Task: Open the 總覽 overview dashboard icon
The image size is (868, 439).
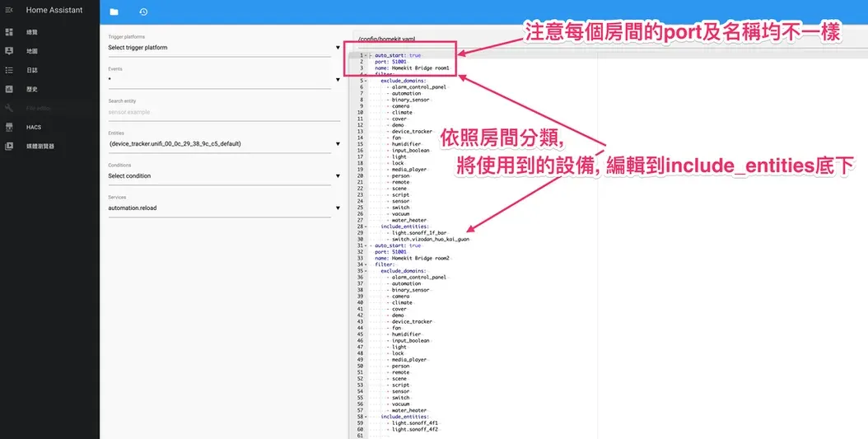Action: tap(9, 32)
